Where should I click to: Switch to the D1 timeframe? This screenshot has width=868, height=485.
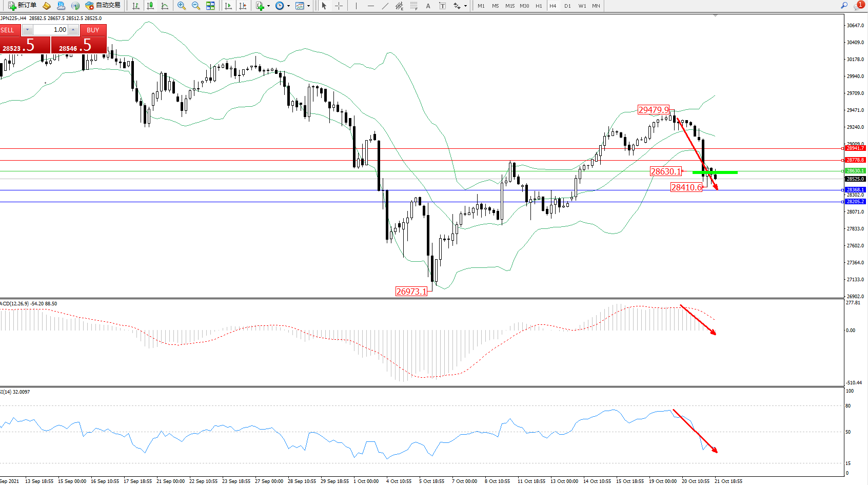coord(567,6)
